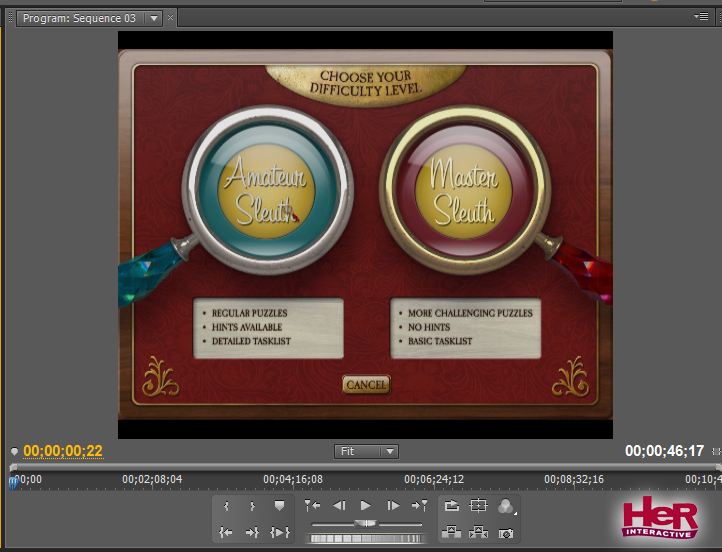Toggle Loop playback
The height and width of the screenshot is (552, 722).
pos(452,506)
